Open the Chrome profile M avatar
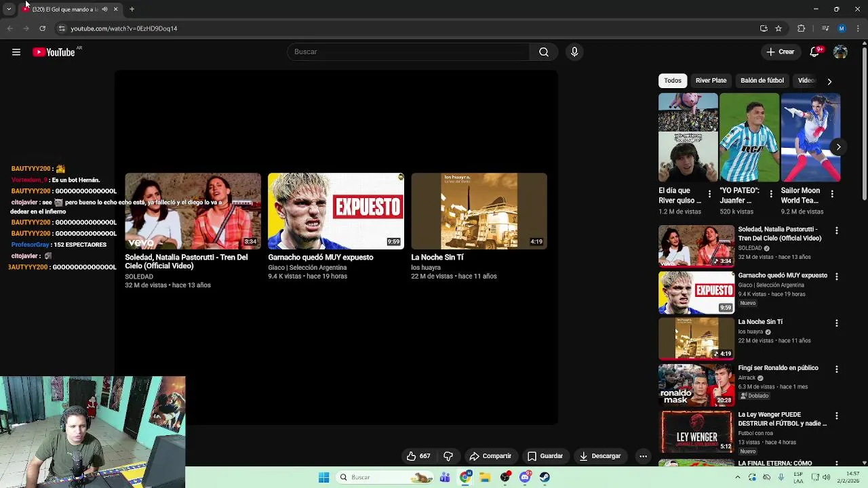The image size is (868, 488). [x=842, y=28]
